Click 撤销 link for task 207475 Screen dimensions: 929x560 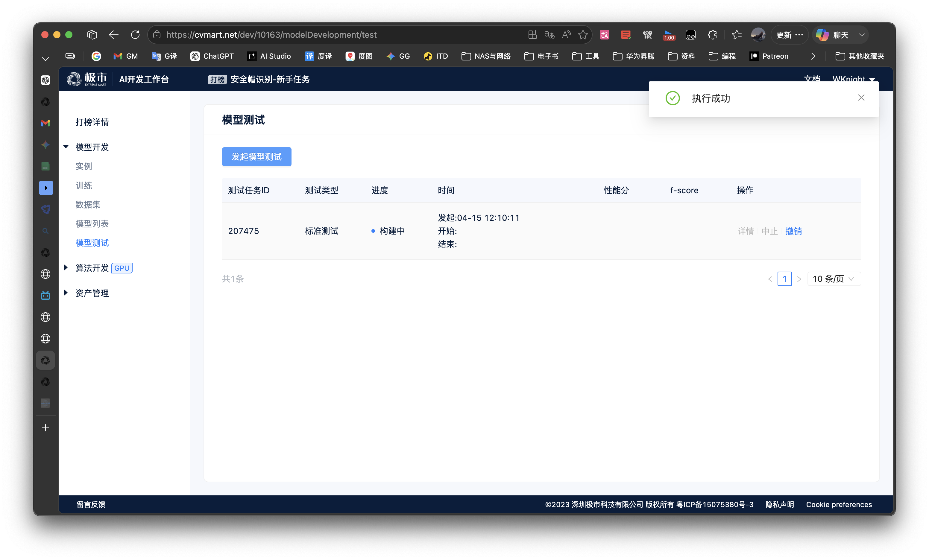tap(793, 231)
